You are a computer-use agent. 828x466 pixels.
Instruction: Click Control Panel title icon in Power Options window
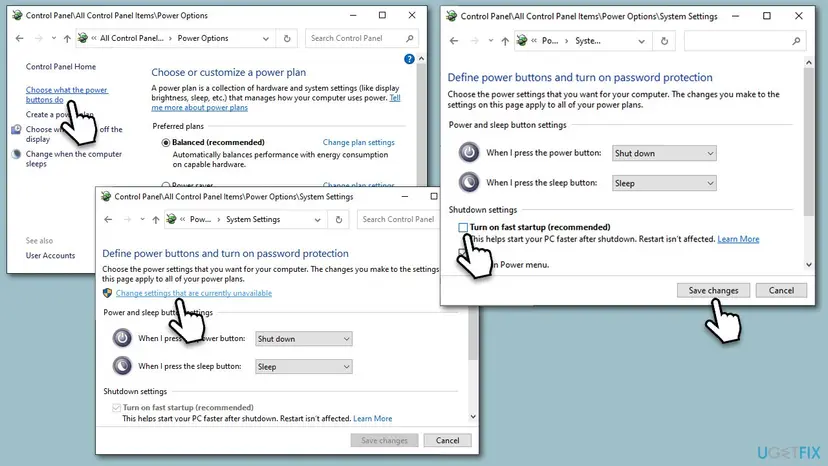click(17, 15)
